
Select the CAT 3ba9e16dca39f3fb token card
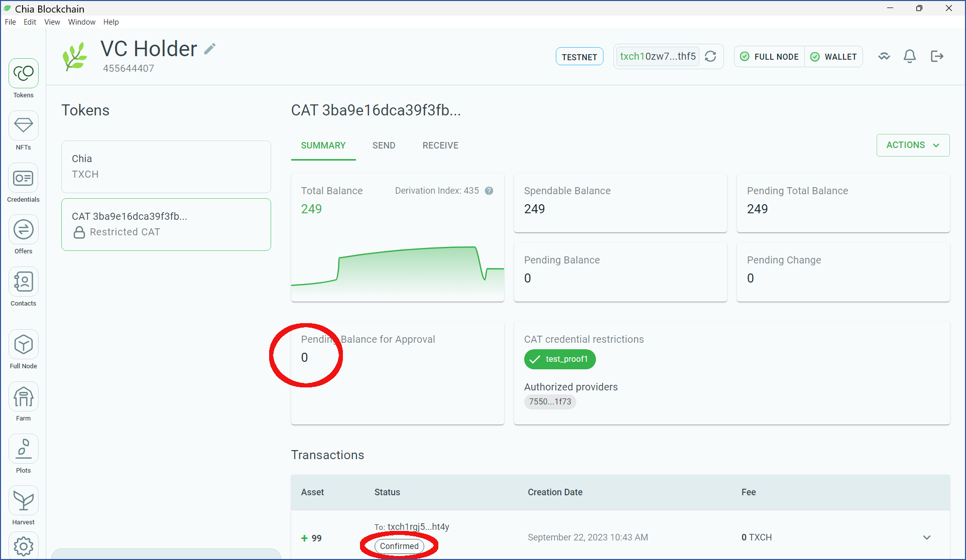coord(166,224)
